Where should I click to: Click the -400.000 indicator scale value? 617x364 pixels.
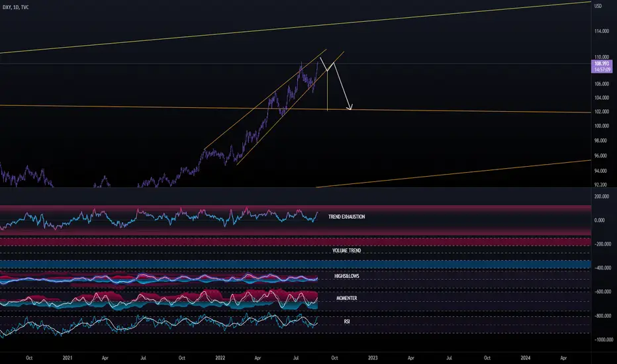click(x=602, y=268)
